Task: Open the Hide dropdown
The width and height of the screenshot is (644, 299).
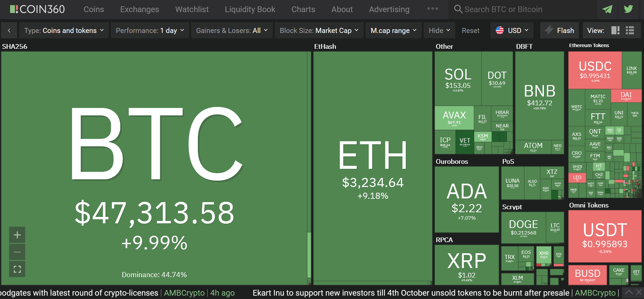Action: [439, 31]
